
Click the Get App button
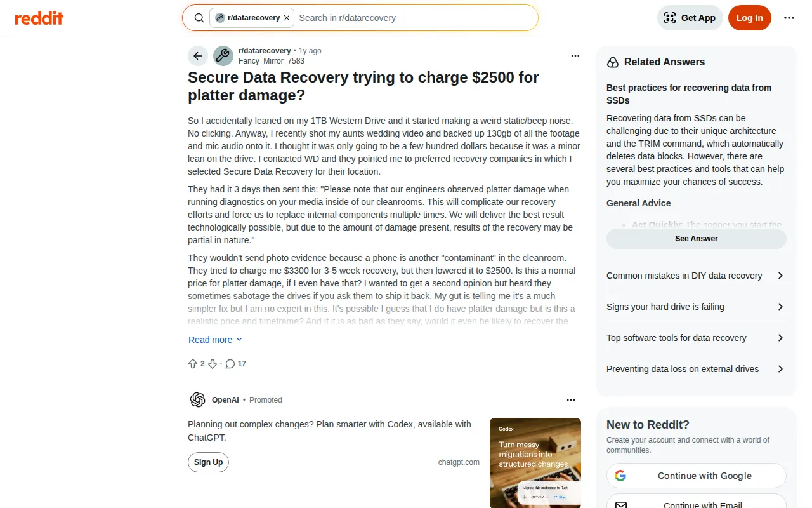(690, 18)
